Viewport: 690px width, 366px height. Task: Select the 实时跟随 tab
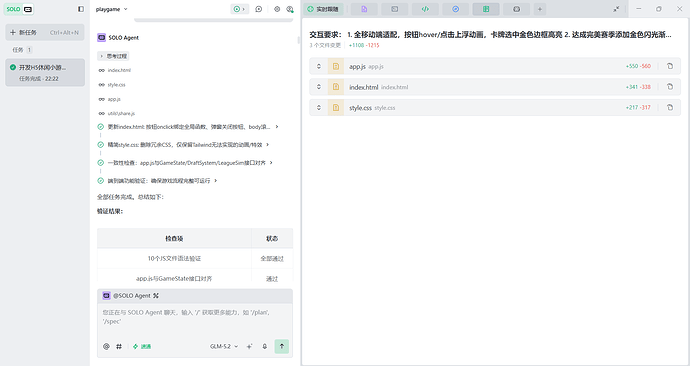[323, 9]
